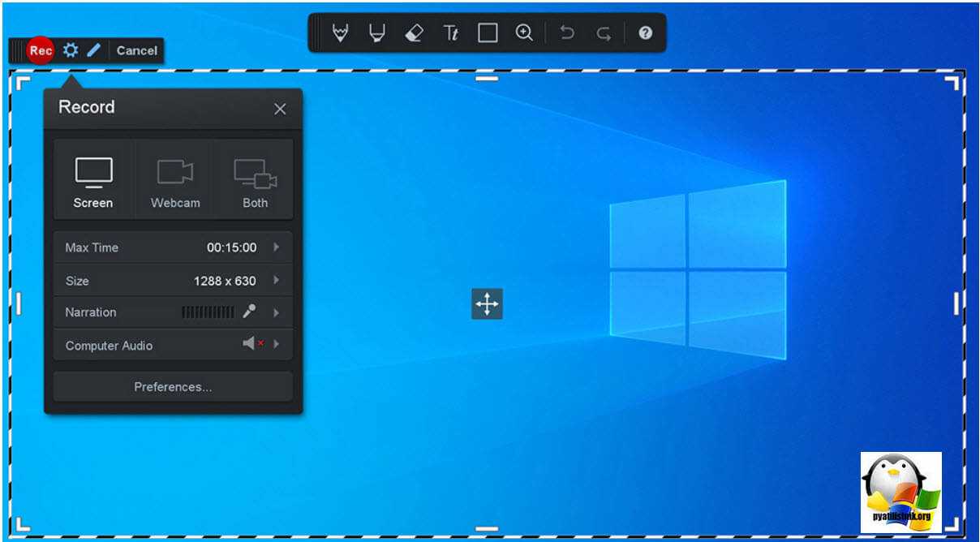Viewport: 980px width, 542px height.
Task: Open the Preferences... button
Action: pos(173,387)
